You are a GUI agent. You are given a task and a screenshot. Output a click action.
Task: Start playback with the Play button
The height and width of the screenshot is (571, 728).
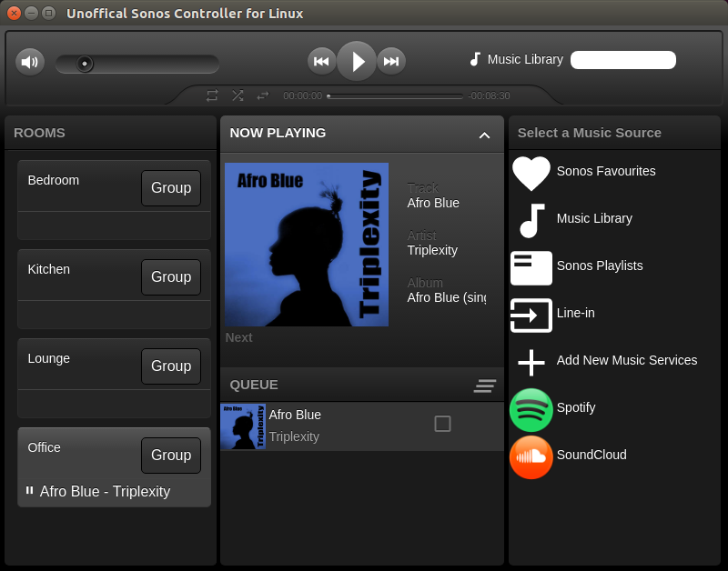357,61
